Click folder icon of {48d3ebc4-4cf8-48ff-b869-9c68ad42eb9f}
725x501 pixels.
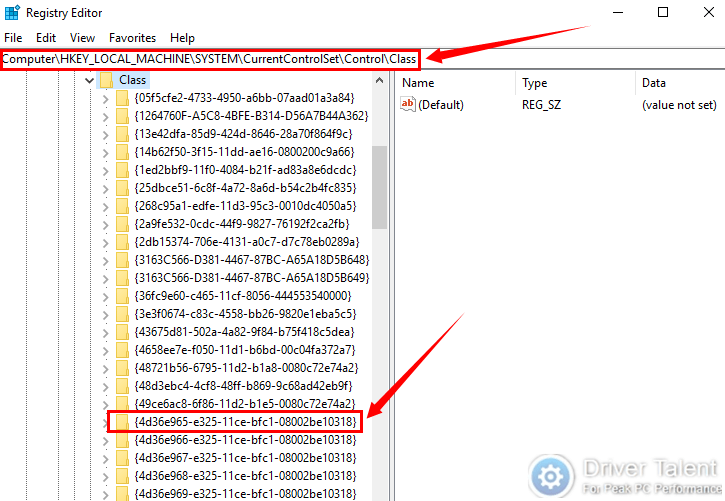click(x=122, y=386)
